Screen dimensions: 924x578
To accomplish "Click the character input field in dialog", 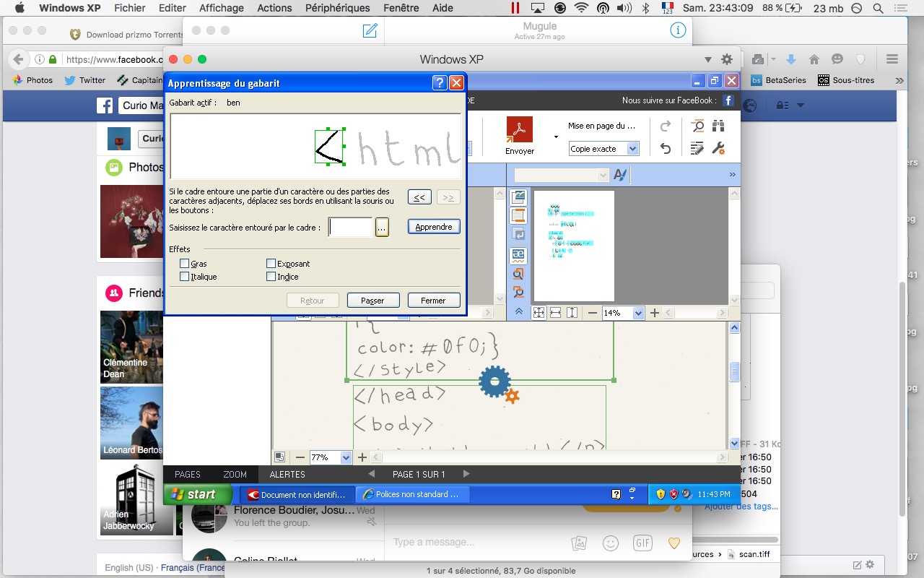I will (351, 227).
